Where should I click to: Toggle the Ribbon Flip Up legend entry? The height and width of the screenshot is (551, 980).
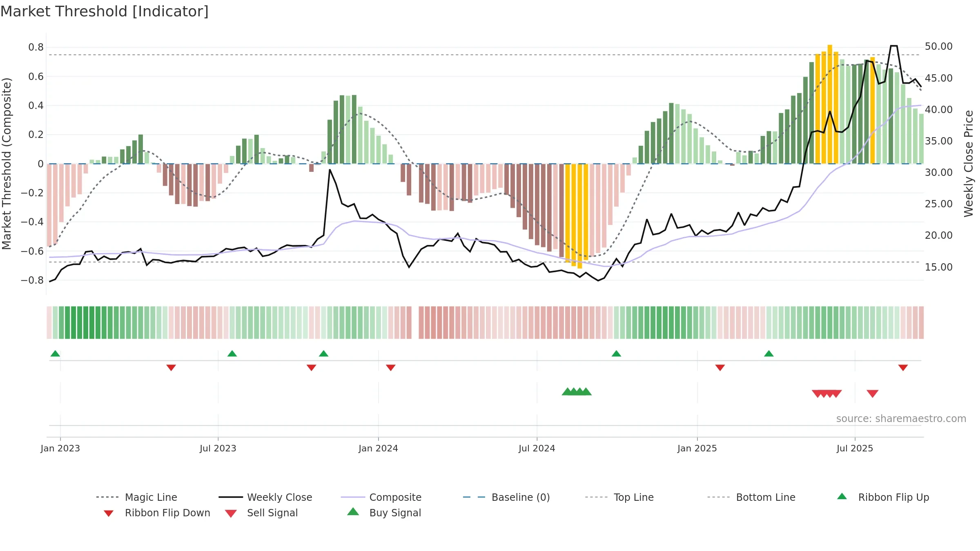tap(883, 497)
